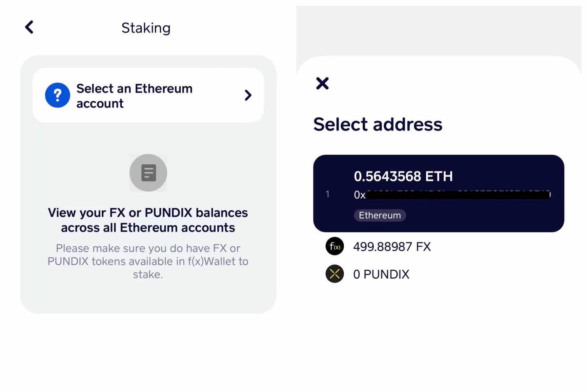Dismiss sheet by tapping gray area above
Image resolution: width=587 pixels, height=392 pixels.
(x=439, y=30)
